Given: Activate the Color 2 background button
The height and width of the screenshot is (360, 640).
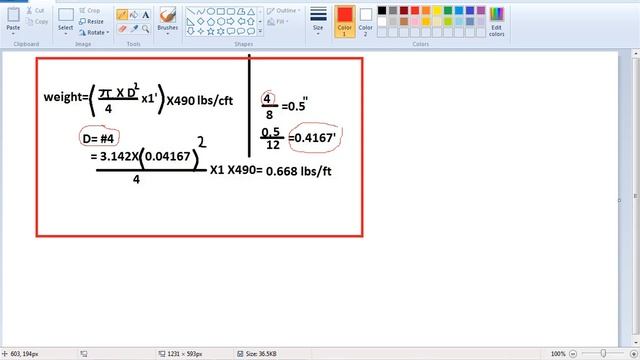Looking at the screenshot, I should click(365, 22).
